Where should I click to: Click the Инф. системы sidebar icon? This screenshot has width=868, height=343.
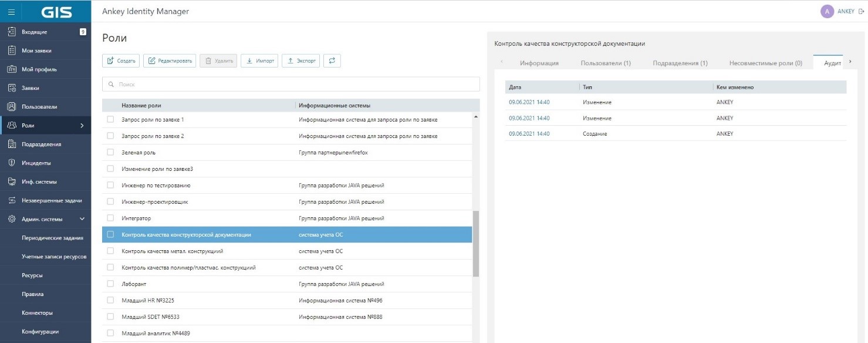(x=11, y=181)
